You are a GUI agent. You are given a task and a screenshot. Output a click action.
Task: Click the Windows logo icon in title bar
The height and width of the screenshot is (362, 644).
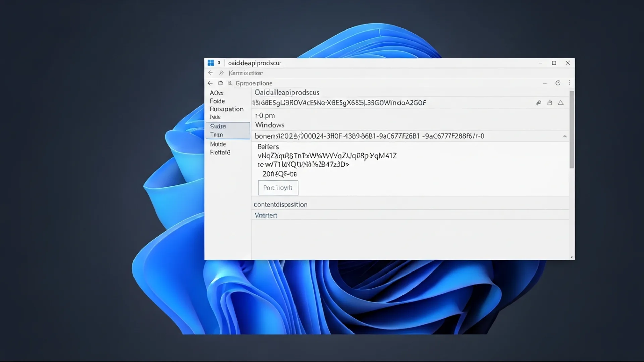(x=211, y=63)
